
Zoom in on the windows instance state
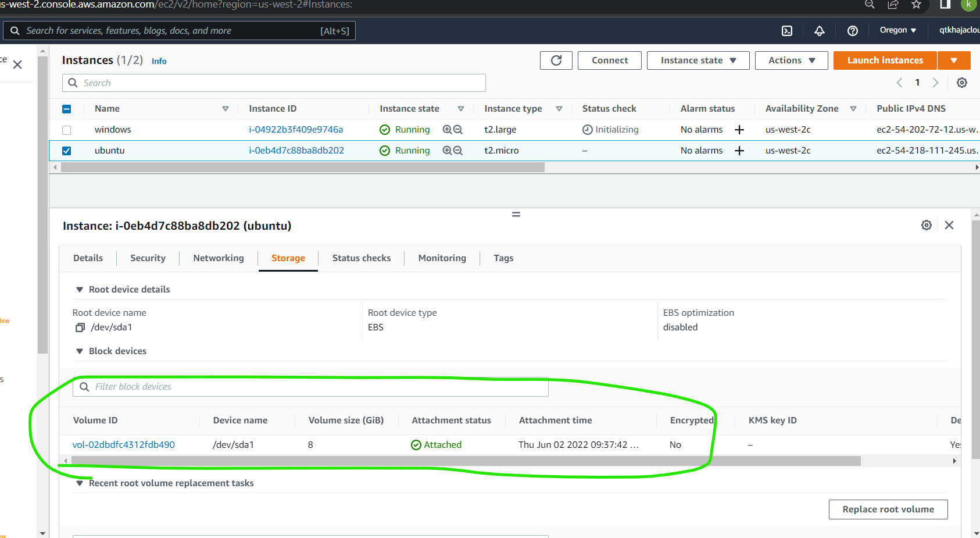coord(447,130)
